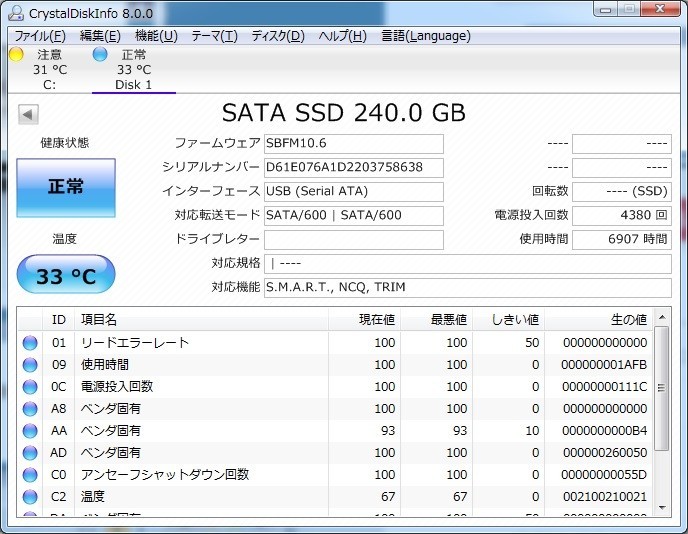This screenshot has height=534, width=688.
Task: Click status circle in the リードエラーレート row
Action: (x=30, y=343)
